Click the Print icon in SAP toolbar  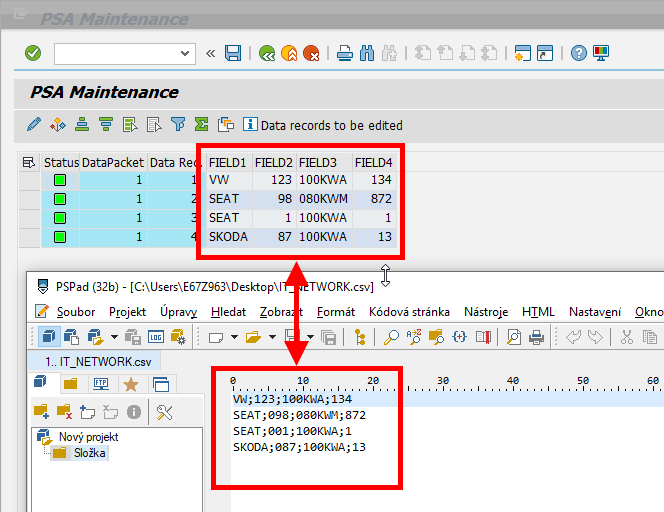pos(344,53)
